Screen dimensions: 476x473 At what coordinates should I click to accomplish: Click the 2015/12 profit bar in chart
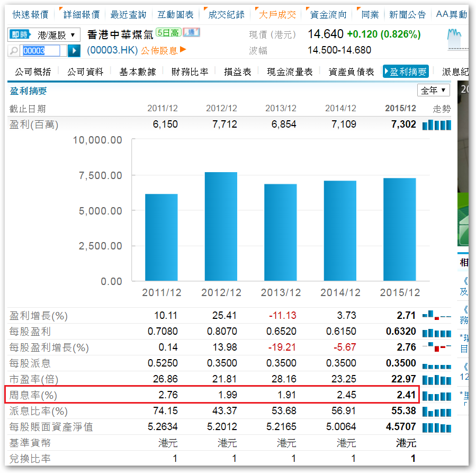(x=400, y=229)
